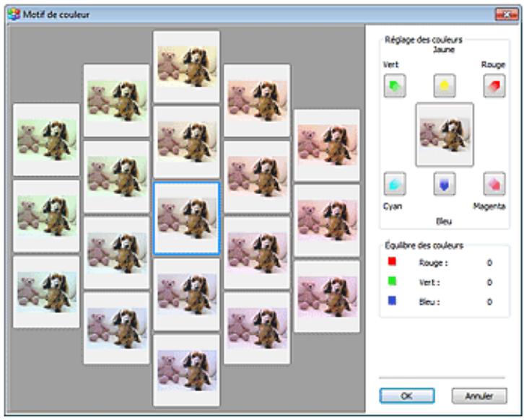The image size is (524, 420).
Task: Click the Magenta color adjustment button
Action: [494, 185]
